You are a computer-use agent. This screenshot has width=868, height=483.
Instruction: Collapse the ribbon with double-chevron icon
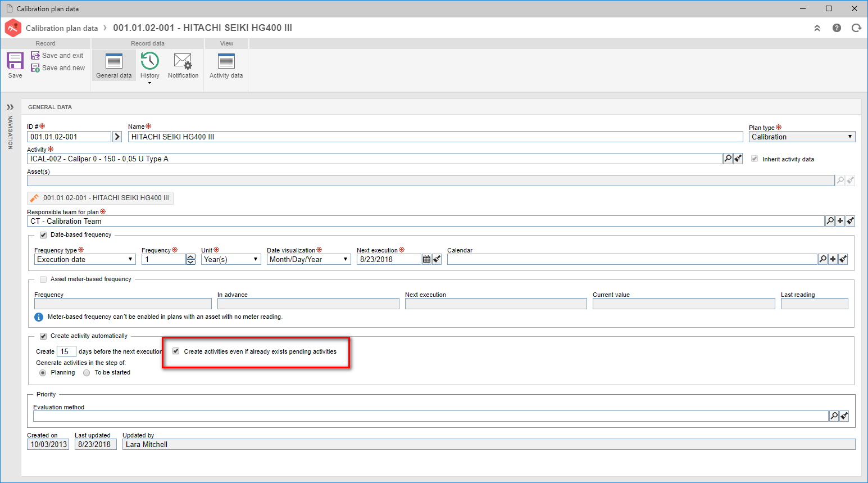(817, 28)
